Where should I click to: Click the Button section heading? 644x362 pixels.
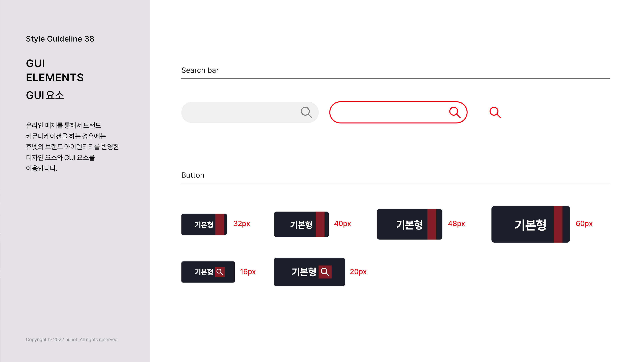click(x=193, y=175)
